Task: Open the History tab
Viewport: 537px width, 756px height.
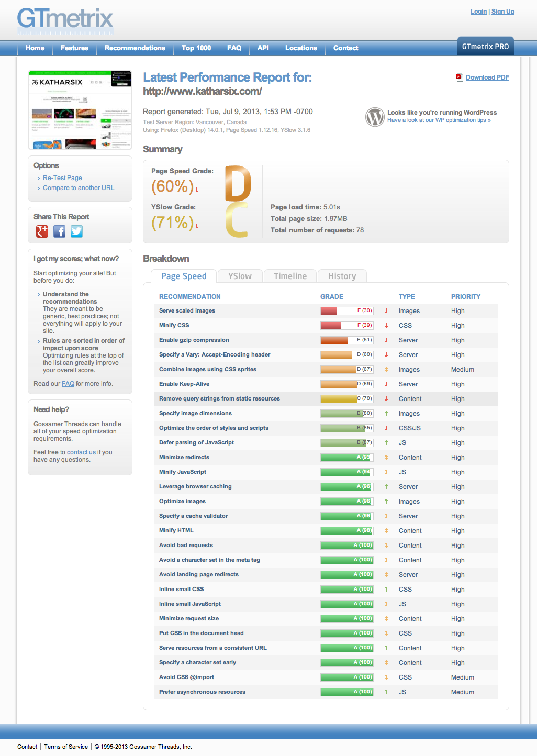Action: (342, 276)
